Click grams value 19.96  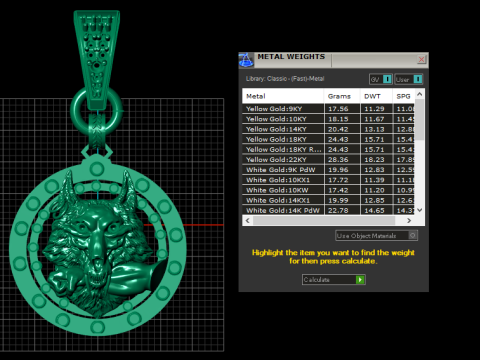click(x=338, y=170)
